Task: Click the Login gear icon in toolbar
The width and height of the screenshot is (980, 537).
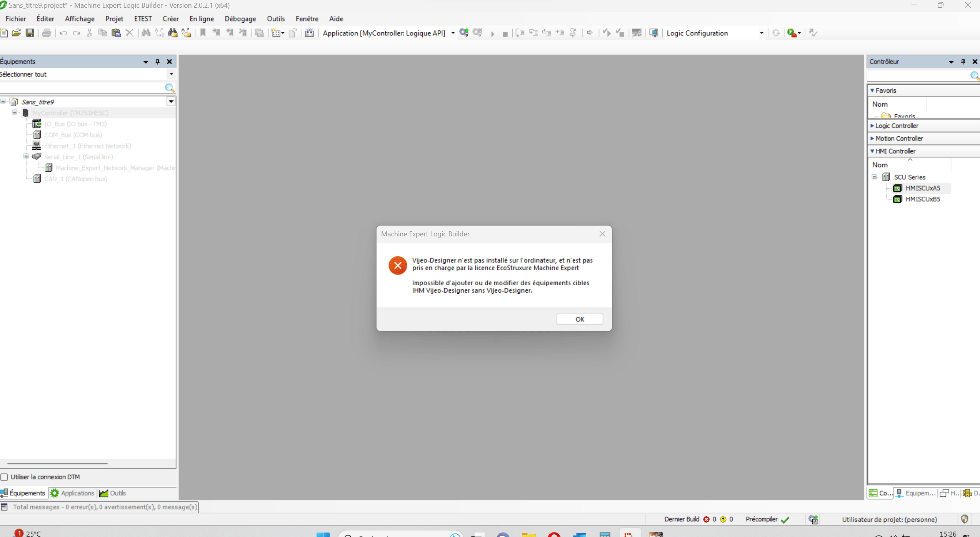Action: pos(464,33)
